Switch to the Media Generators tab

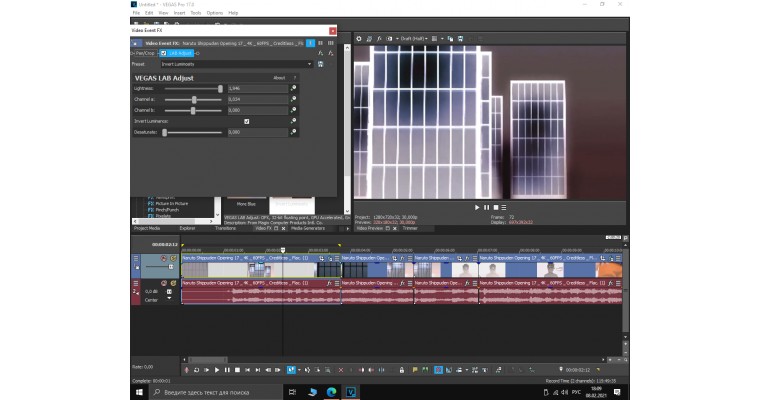pyautogui.click(x=306, y=228)
